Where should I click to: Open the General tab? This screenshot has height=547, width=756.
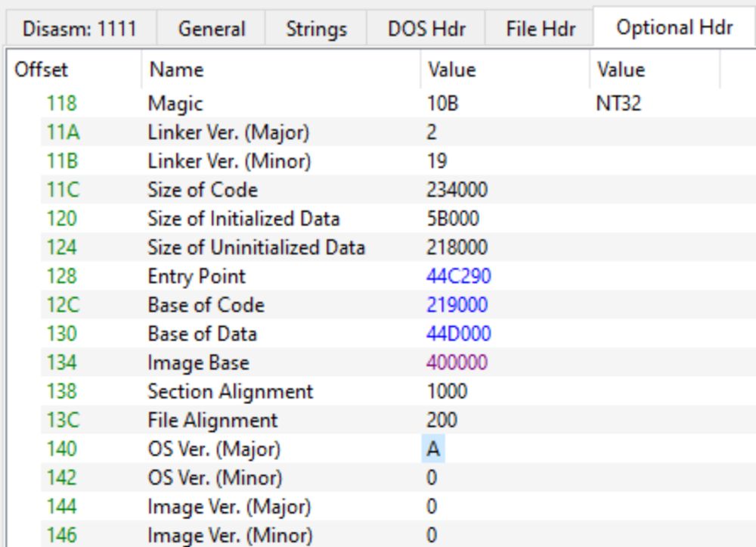coord(212,29)
